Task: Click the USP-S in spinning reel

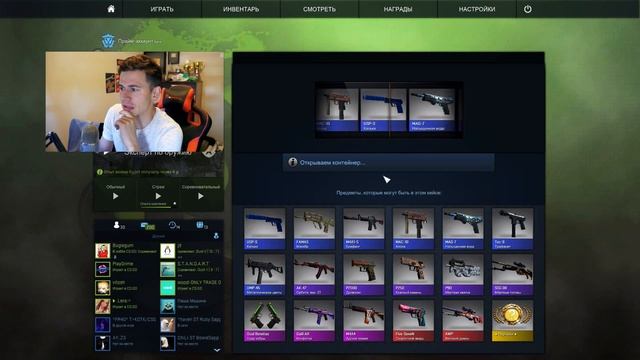Action: 384,110
